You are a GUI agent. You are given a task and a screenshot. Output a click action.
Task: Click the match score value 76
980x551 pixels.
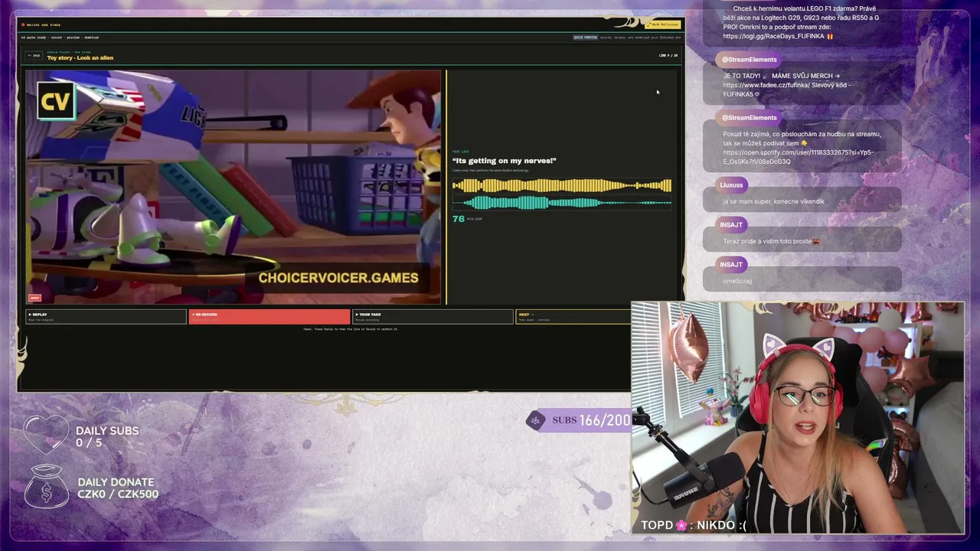click(458, 219)
